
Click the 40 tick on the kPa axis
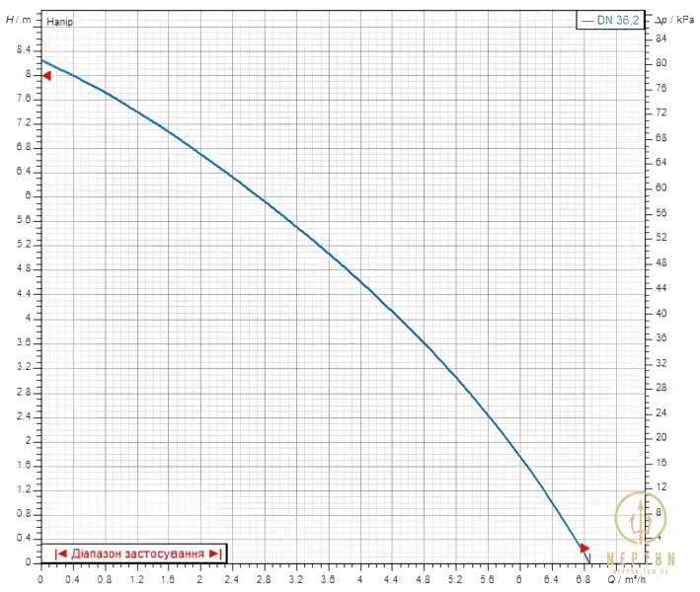pos(661,313)
